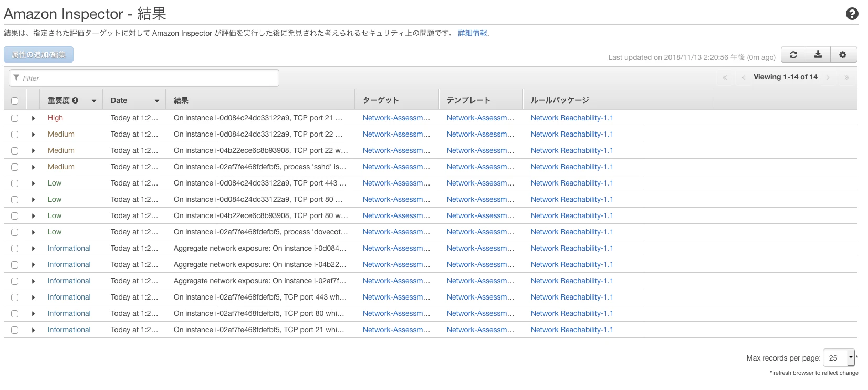Click the funnel icon in Filter box

coord(16,78)
